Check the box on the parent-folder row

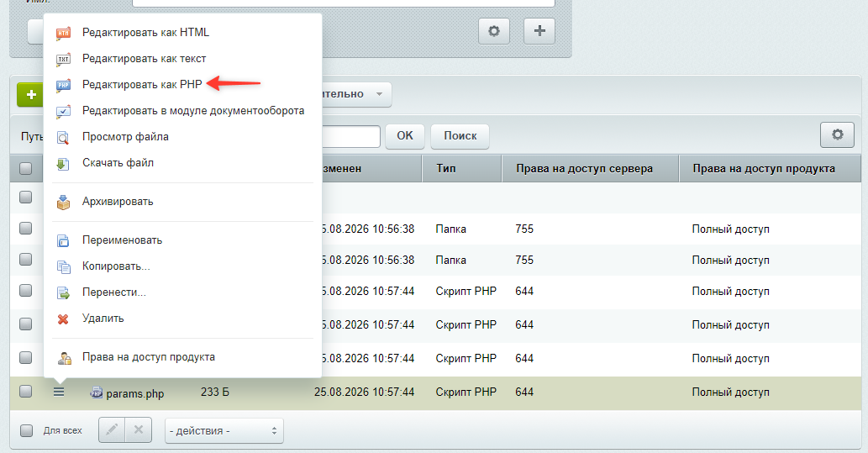pos(25,198)
